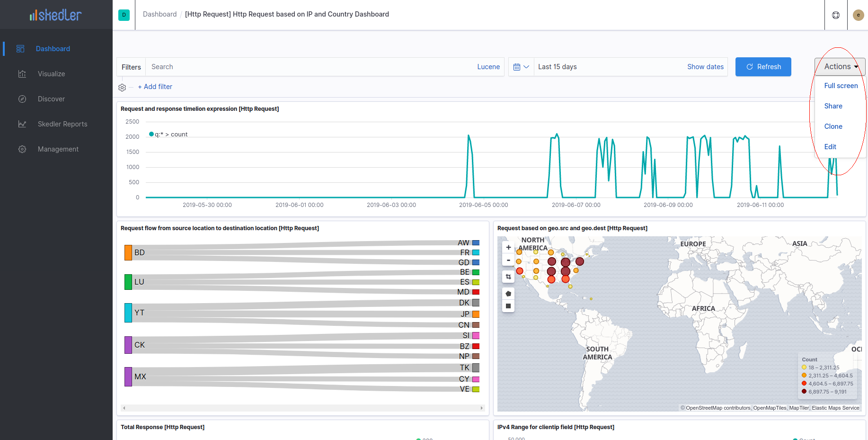
Task: Click the OpenStreetMap contributors link
Action: (718, 408)
